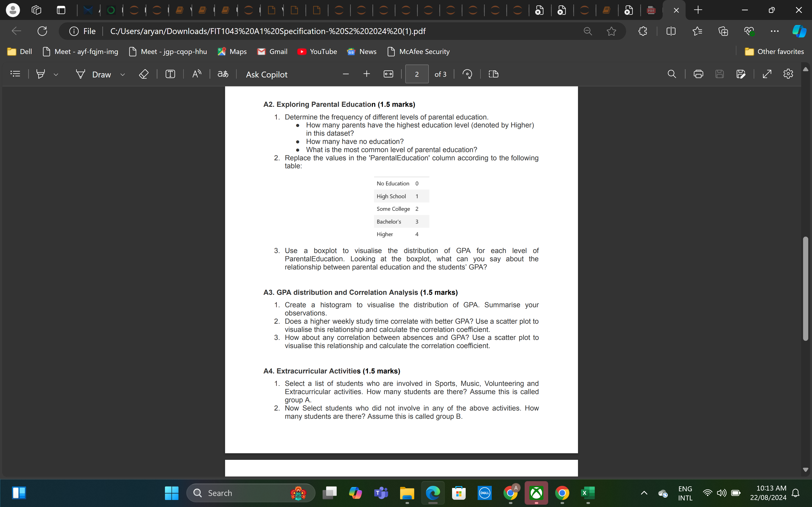The height and width of the screenshot is (507, 812).
Task: Click Ask Copilot in the PDF toolbar
Action: coord(266,74)
